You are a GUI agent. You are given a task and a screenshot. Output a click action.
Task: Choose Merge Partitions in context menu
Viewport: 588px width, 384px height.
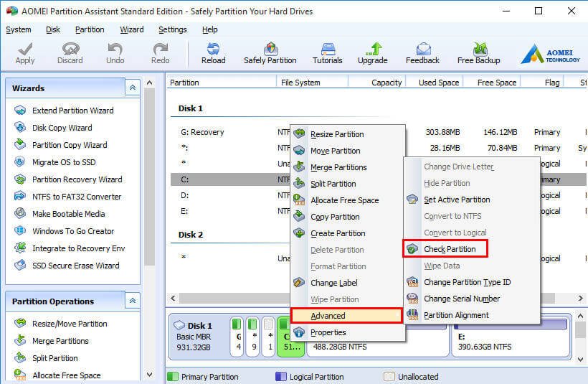coord(347,167)
